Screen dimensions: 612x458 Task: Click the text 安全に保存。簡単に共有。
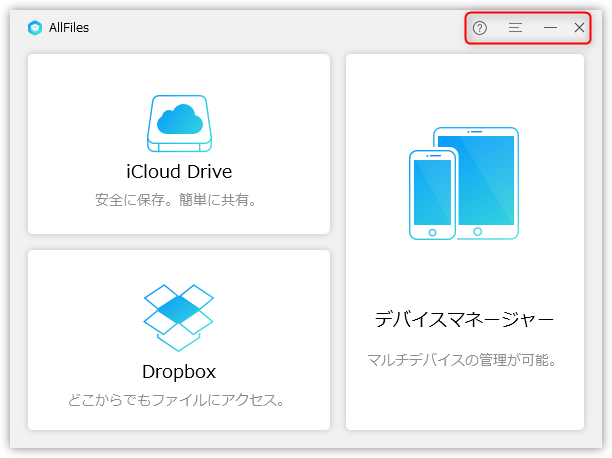(x=176, y=200)
